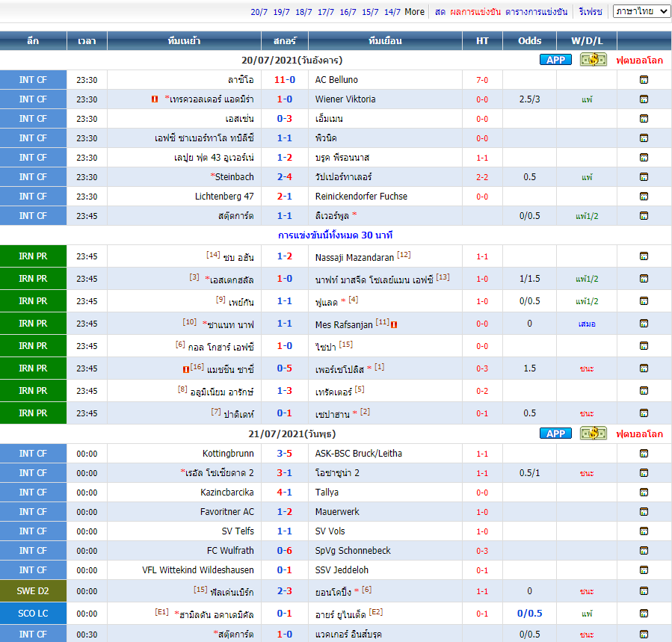Open analysis icon for Mes Rafsanjan match
This screenshot has width=672, height=642.
644,324
